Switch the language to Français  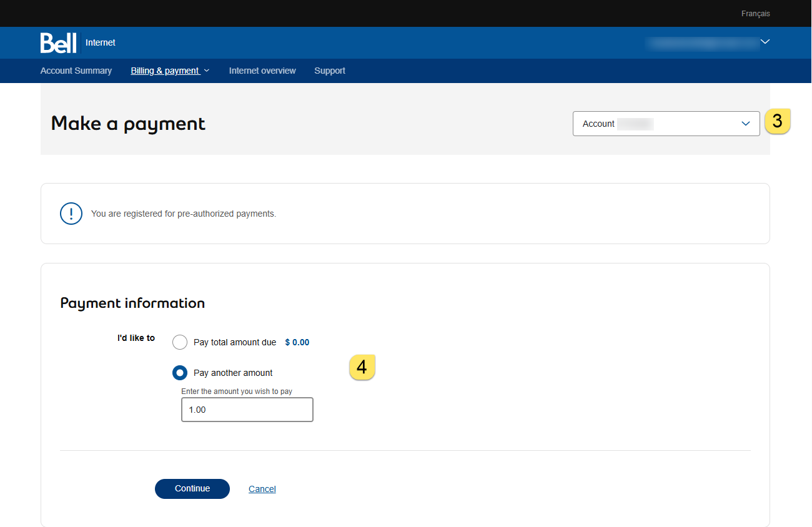(x=755, y=14)
